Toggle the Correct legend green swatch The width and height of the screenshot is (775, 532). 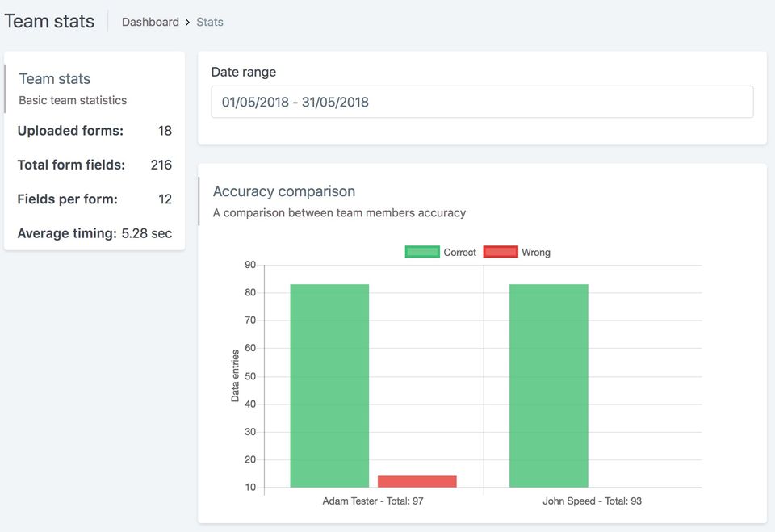point(422,252)
